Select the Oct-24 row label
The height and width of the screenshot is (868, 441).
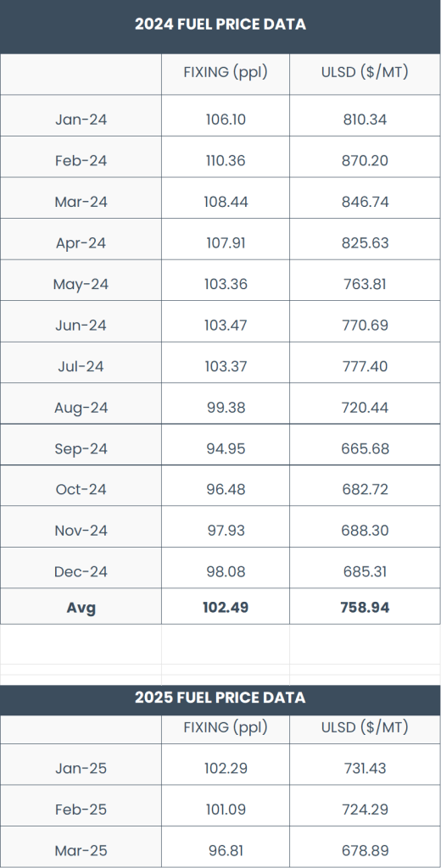click(x=81, y=489)
